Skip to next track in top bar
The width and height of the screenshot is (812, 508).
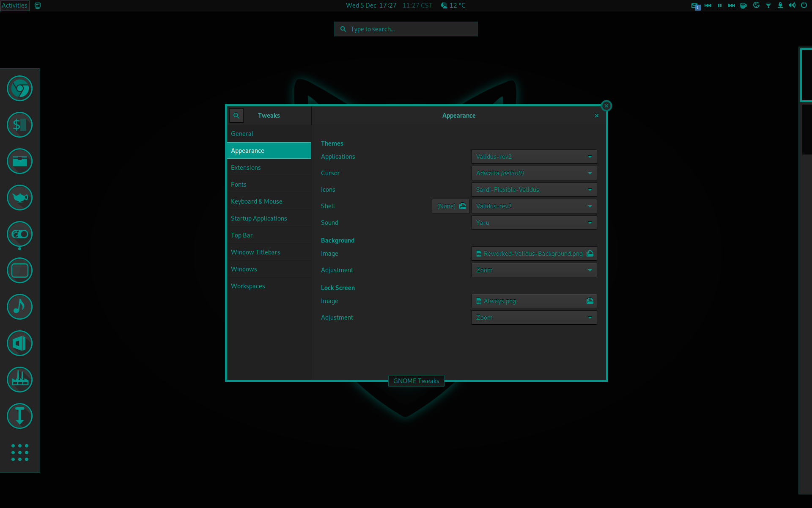732,6
